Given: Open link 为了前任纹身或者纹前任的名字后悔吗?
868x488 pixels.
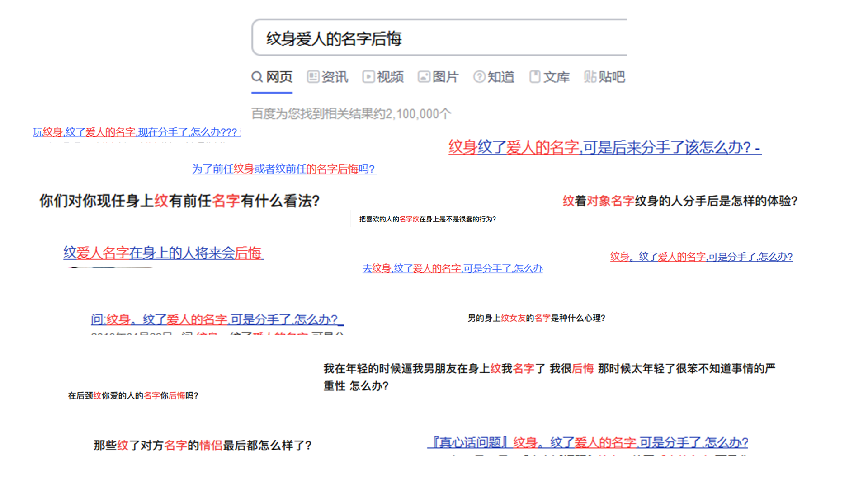Looking at the screenshot, I should (284, 169).
